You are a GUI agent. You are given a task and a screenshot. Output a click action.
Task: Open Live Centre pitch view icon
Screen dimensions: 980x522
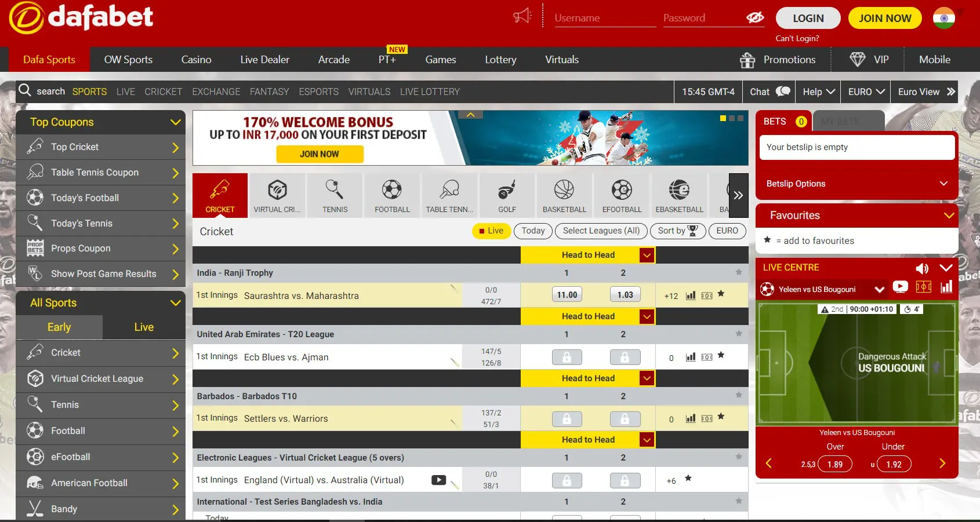(924, 287)
